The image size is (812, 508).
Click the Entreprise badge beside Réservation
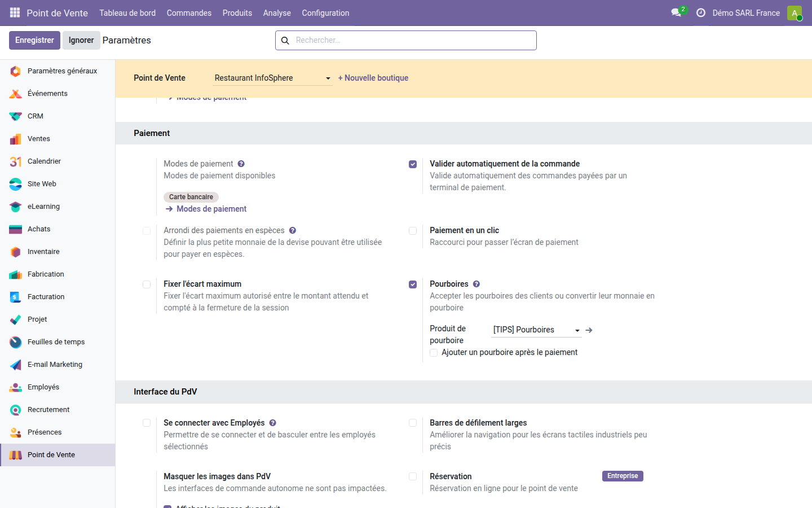click(x=623, y=476)
